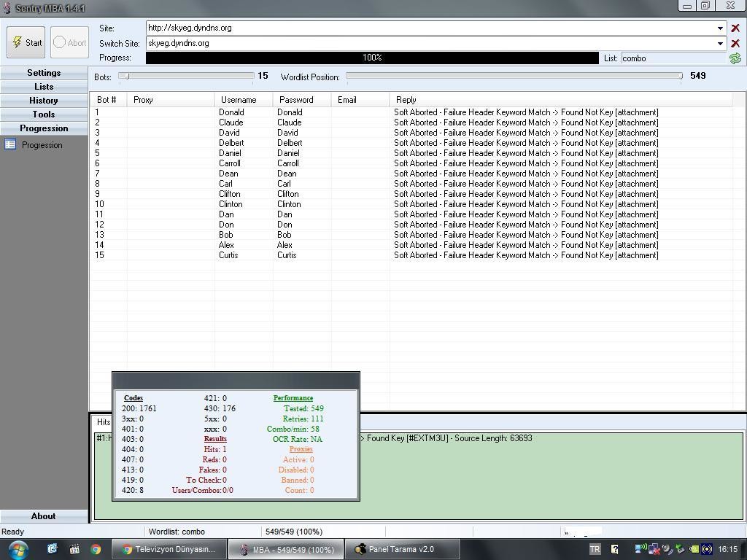Viewport: 747px width, 560px height.
Task: Click the media clapperboard icon in the taskbar
Action: 74,549
